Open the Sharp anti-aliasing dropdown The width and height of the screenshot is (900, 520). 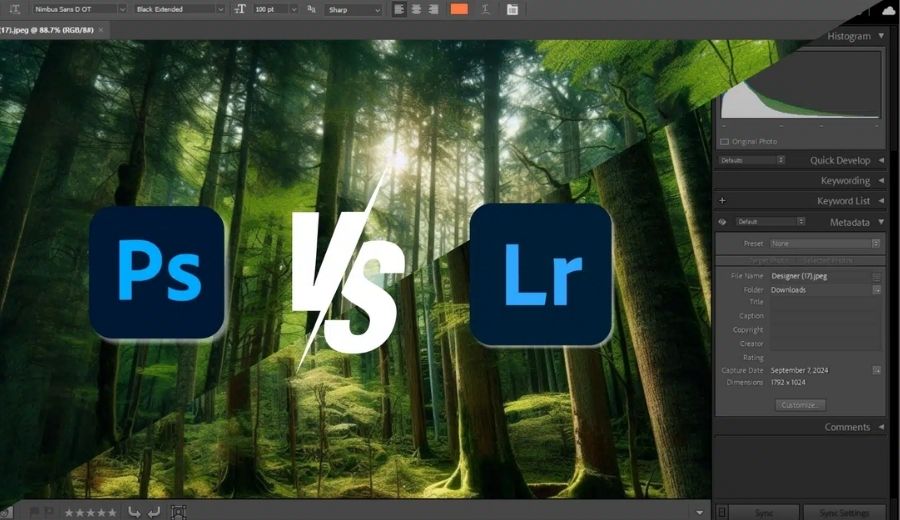click(354, 10)
